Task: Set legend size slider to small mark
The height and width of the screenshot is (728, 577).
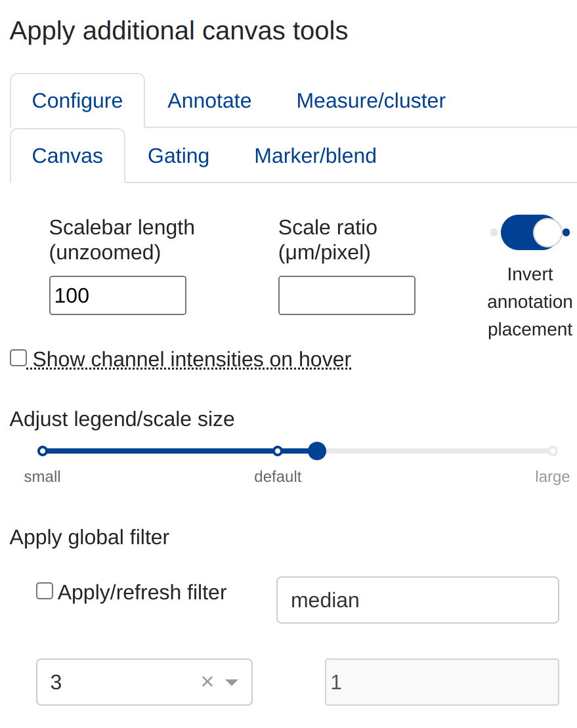Action: (43, 451)
